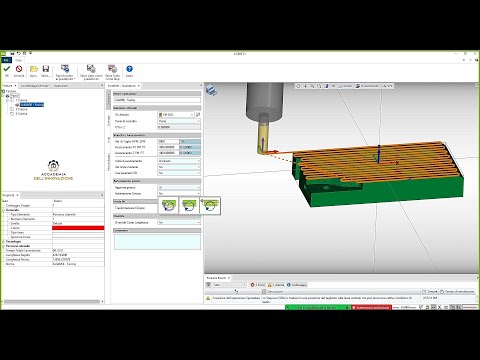Image resolution: width=480 pixels, height=360 pixels.
Task: Select the zoom window magnifier, second magnifier icon
Action: [319, 86]
